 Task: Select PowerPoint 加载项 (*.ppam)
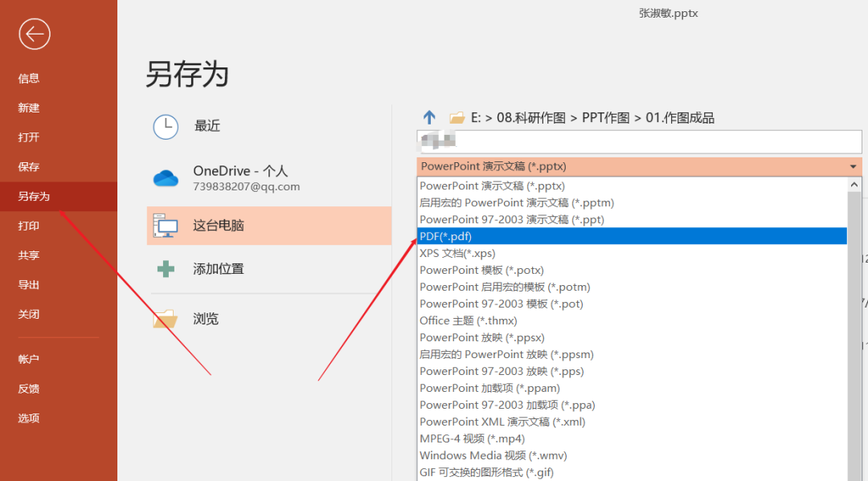(632, 388)
